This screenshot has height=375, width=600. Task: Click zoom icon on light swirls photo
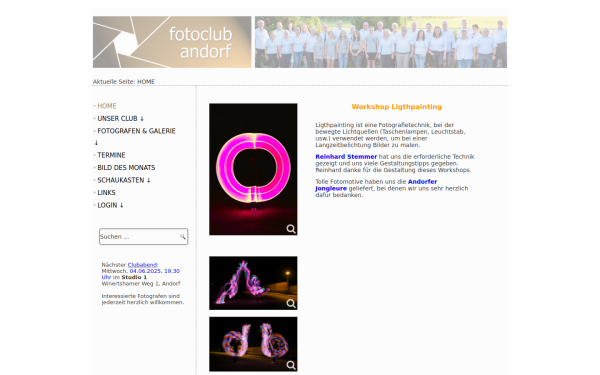pyautogui.click(x=291, y=365)
